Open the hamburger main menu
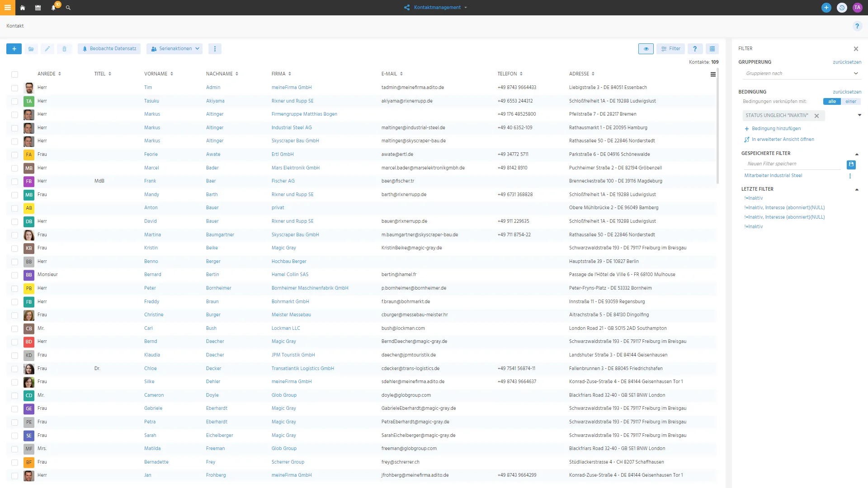The width and height of the screenshot is (868, 488). tap(8, 8)
